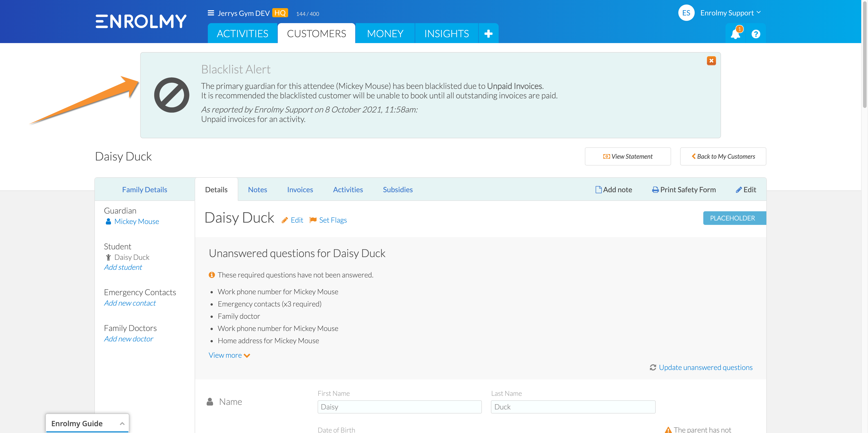Click the '144 / 400' counter text
Screen dimensions: 868x433
tap(307, 14)
